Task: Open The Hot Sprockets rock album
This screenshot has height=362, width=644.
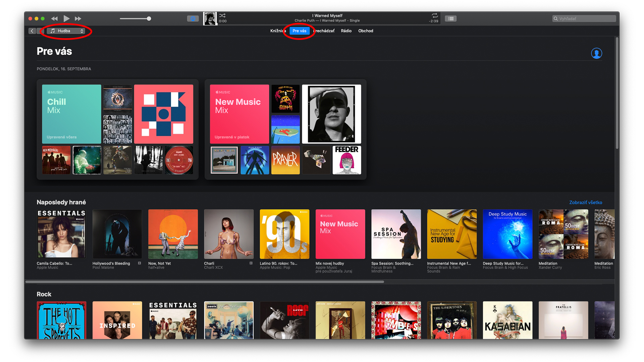Action: (x=61, y=320)
